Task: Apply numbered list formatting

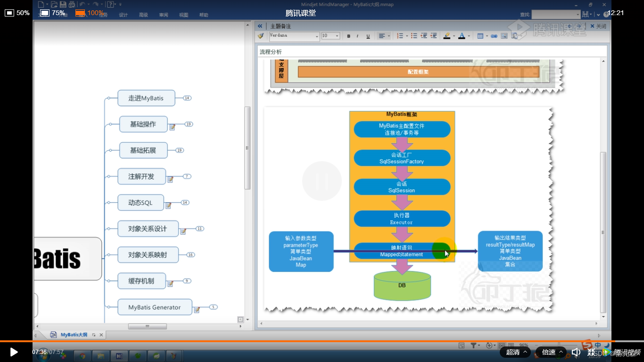Action: 400,36
